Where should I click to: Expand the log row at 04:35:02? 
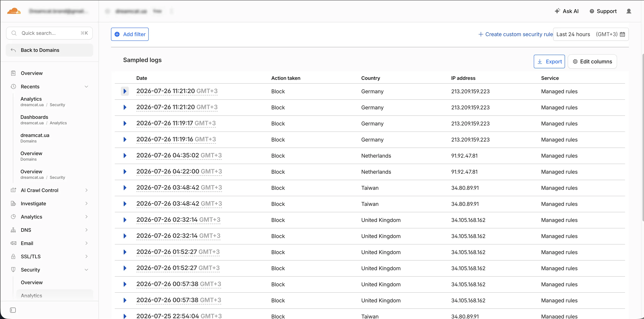(125, 156)
